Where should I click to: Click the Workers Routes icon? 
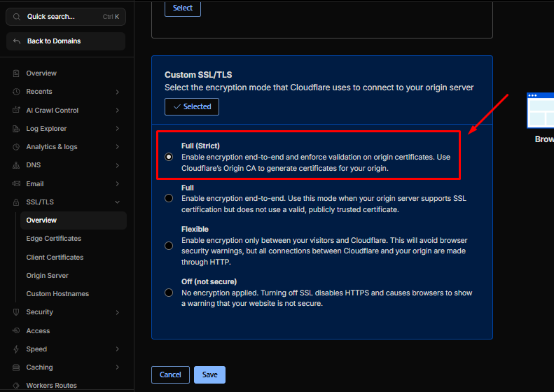(16, 386)
